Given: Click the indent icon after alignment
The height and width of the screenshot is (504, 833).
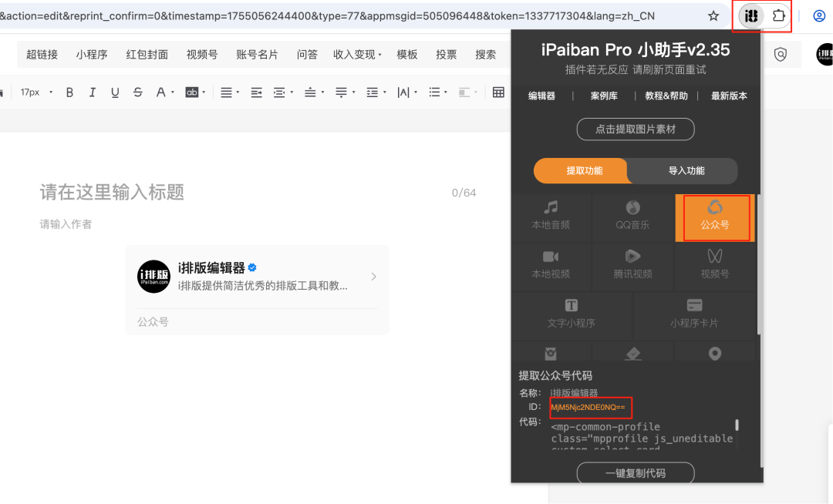Looking at the screenshot, I should tap(257, 92).
